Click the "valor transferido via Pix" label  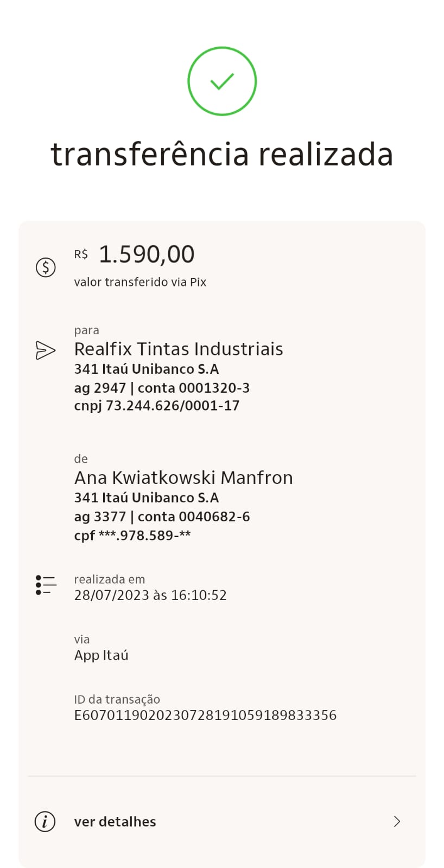[140, 282]
